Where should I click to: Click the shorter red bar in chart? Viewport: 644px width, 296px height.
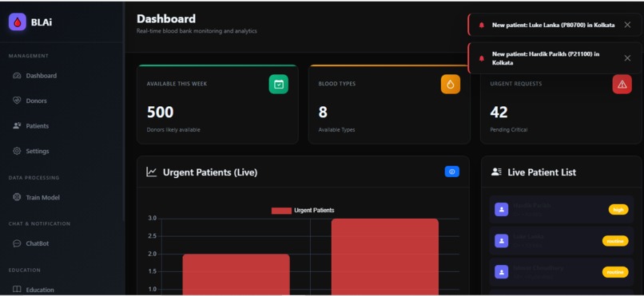[x=237, y=274]
